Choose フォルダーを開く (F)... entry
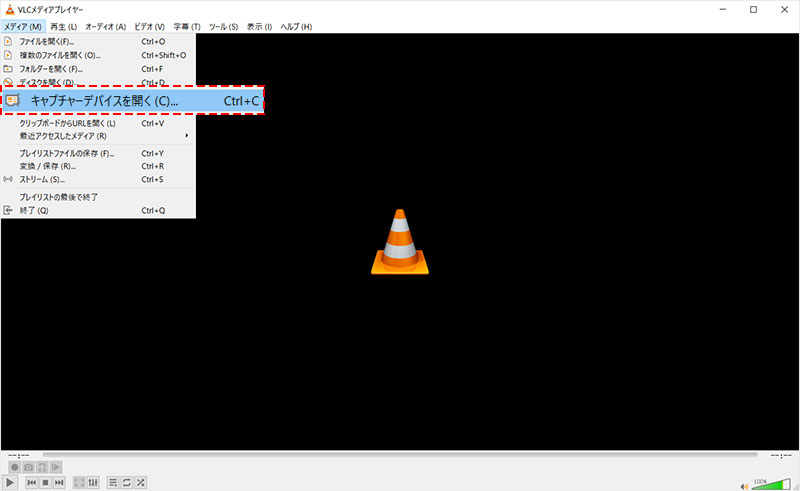The width and height of the screenshot is (800, 491). 98,69
